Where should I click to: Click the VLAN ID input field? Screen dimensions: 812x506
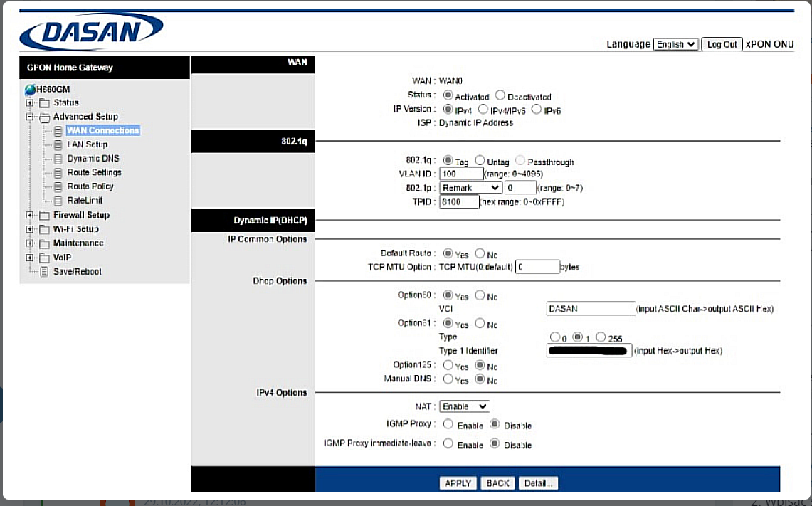[461, 174]
